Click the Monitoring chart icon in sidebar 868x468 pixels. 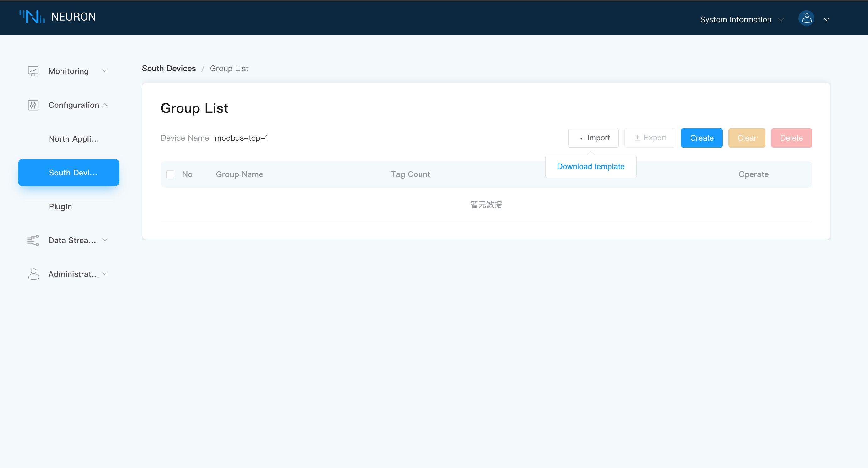coord(33,71)
